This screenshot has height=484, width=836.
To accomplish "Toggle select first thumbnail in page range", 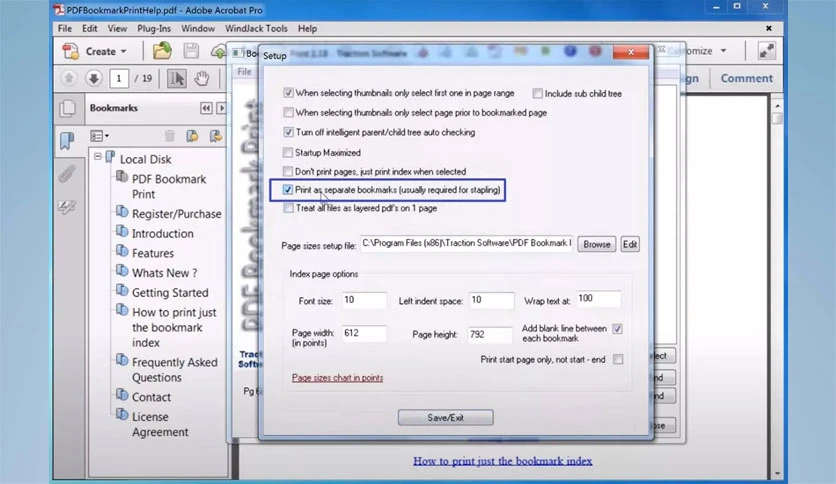I will (x=288, y=93).
